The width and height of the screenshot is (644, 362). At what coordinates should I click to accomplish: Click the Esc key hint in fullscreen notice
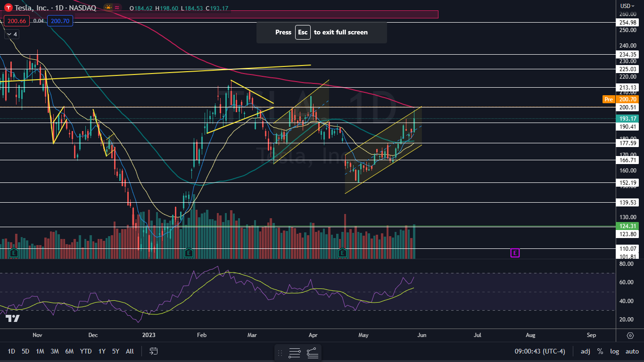tap(303, 33)
